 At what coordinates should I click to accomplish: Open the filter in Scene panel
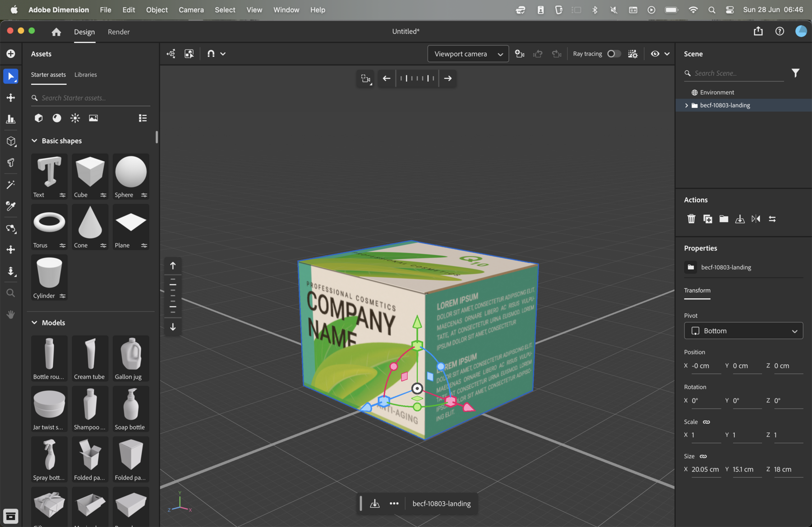(x=795, y=73)
